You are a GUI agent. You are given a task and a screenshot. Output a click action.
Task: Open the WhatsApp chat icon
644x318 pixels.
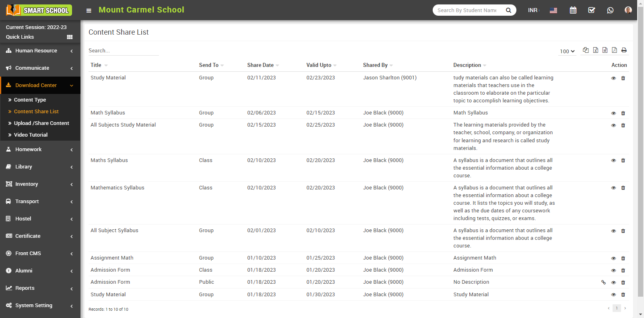pos(610,10)
